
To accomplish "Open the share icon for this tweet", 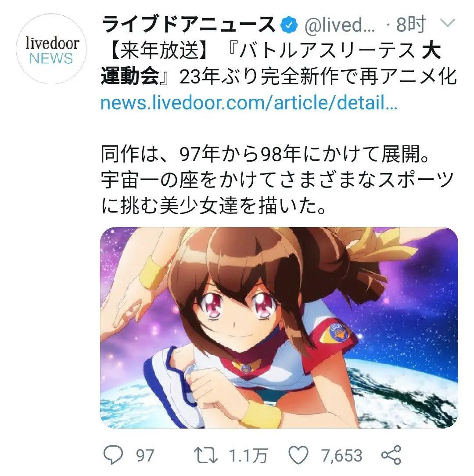I will [x=391, y=455].
